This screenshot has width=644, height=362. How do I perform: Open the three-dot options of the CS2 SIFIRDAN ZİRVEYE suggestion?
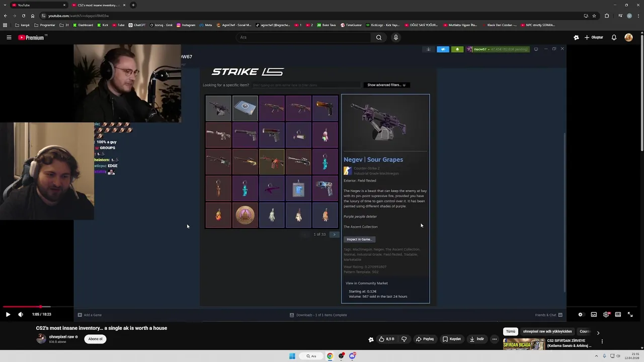point(602,341)
